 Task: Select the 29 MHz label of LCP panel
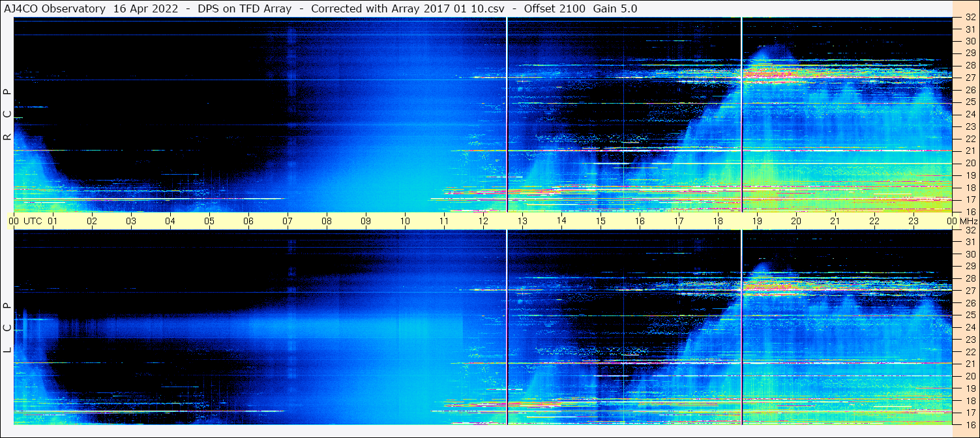970,267
